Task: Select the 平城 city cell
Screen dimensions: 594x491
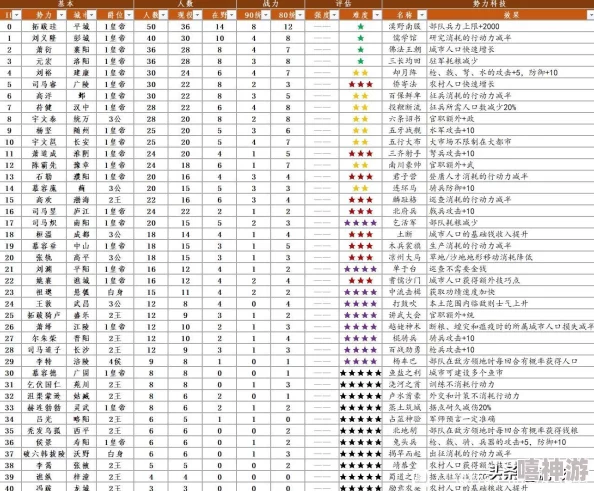Action: pos(81,27)
